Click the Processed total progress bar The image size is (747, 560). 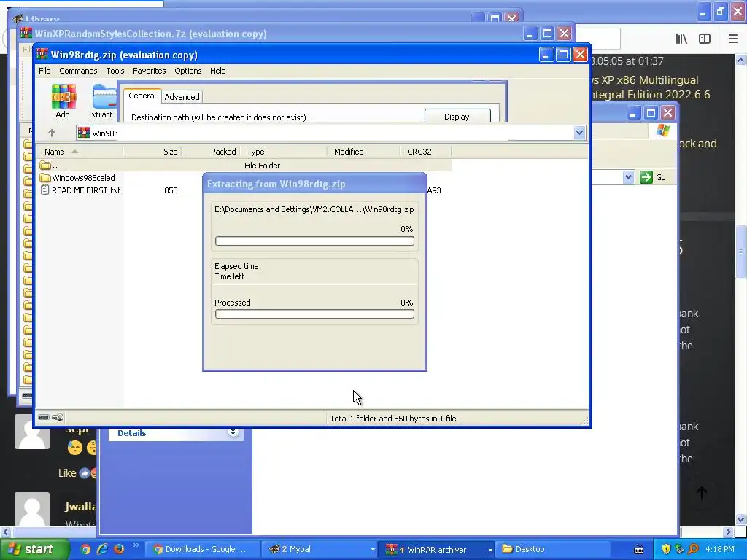(314, 314)
